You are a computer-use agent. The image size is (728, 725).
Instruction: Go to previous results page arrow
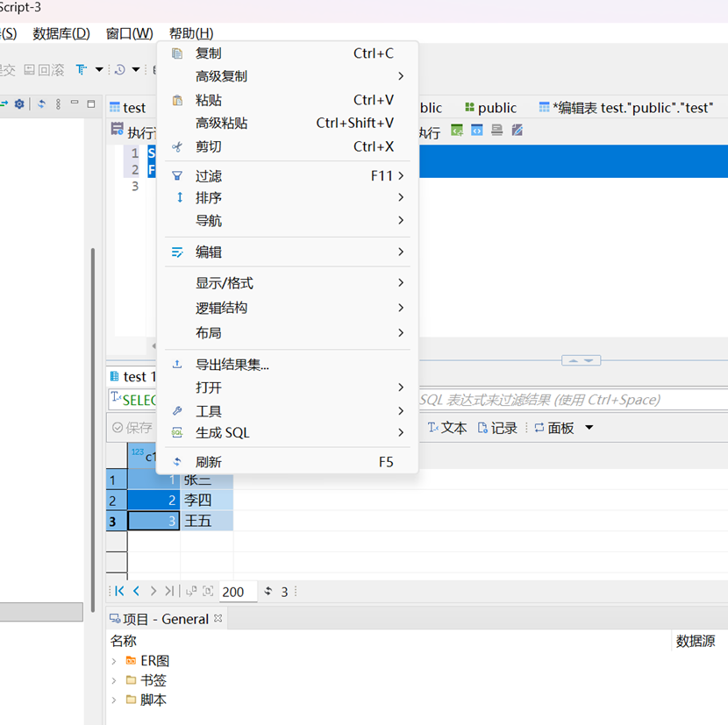click(x=136, y=592)
